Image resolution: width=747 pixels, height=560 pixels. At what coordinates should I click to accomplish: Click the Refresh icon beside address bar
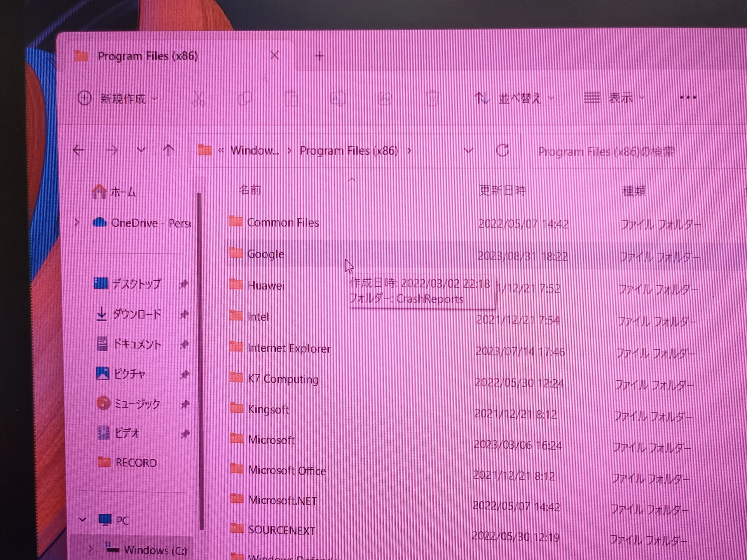502,150
